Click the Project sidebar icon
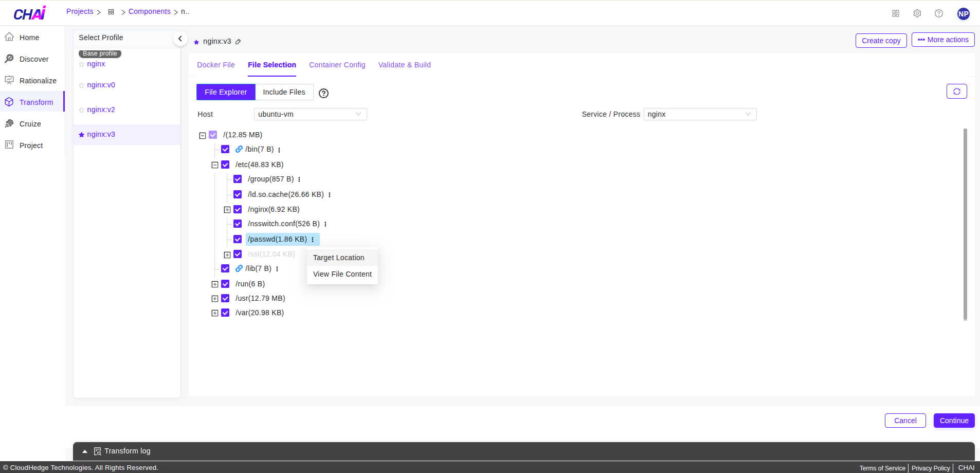This screenshot has width=980, height=473. pos(9,145)
